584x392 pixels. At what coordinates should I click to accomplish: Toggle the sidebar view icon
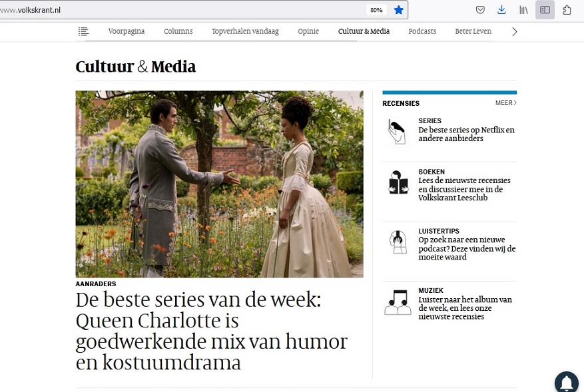pyautogui.click(x=545, y=10)
